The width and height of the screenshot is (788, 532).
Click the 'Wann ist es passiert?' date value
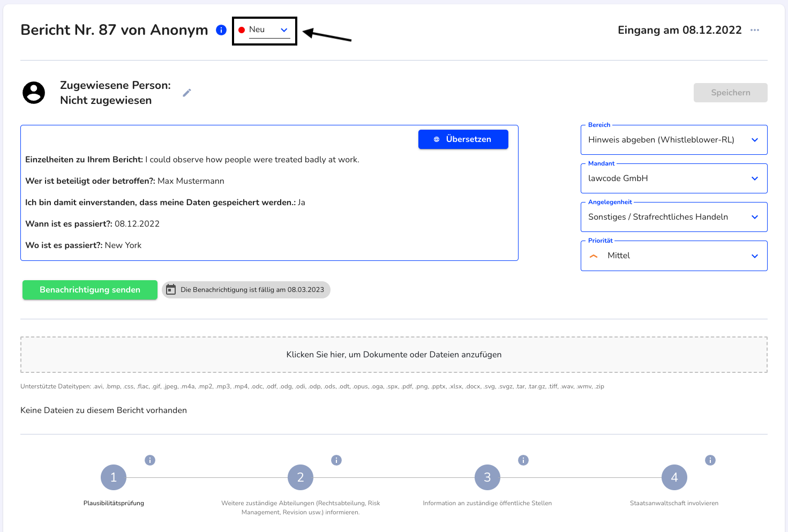(137, 224)
